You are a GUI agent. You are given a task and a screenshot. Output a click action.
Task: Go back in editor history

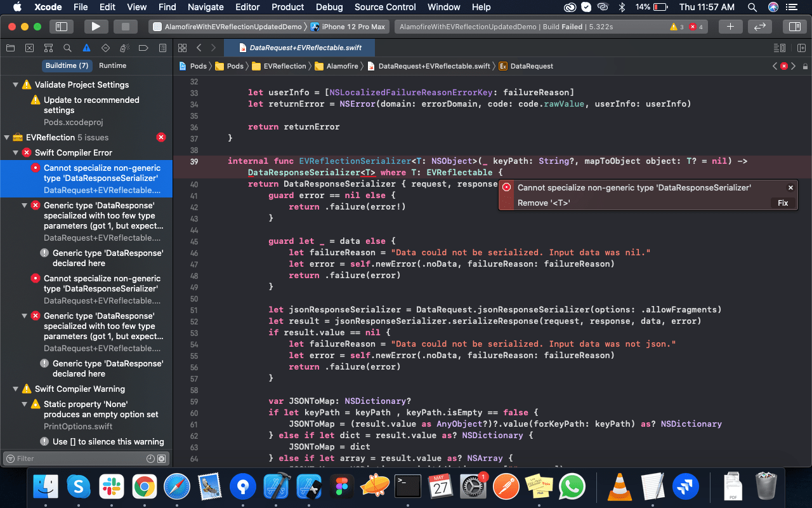[199, 48]
